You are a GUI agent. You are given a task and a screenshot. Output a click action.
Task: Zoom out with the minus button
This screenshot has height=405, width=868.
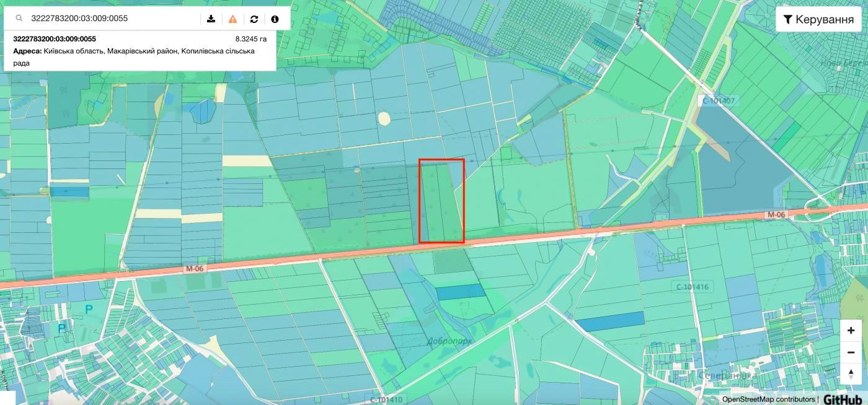tap(851, 352)
